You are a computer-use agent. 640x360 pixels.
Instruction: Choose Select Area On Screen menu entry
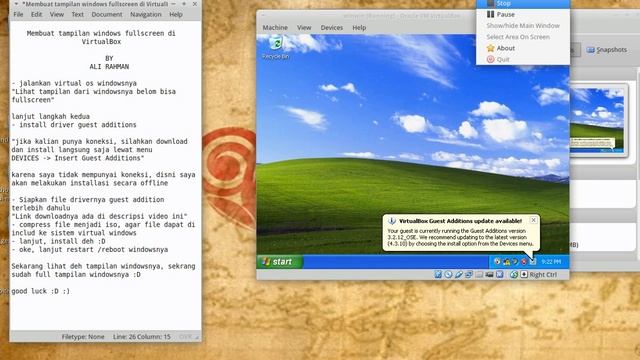click(523, 37)
